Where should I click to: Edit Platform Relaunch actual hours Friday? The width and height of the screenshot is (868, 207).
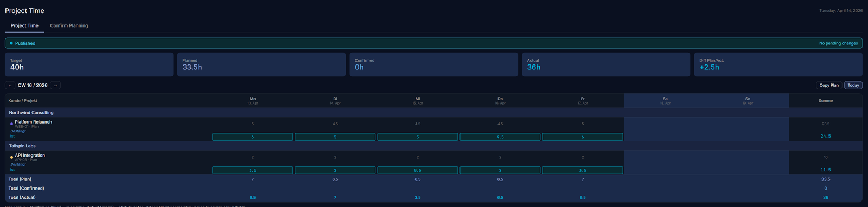pos(583,137)
